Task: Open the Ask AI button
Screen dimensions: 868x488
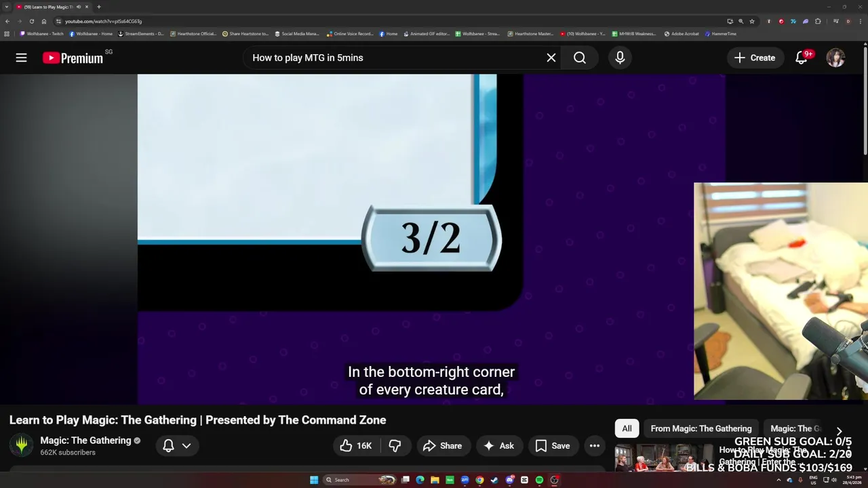Action: point(498,445)
